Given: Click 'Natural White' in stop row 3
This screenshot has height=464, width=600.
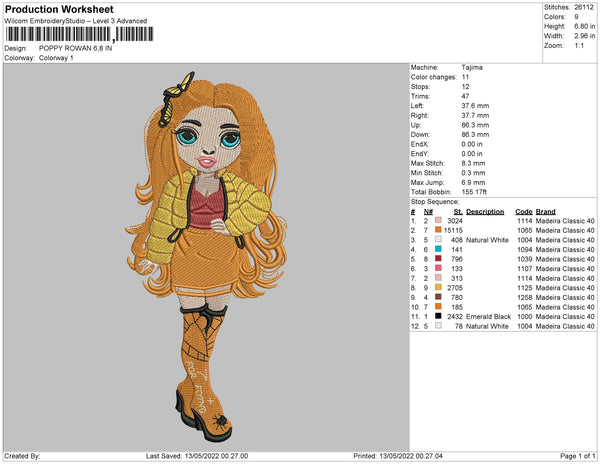Looking at the screenshot, I should pyautogui.click(x=487, y=240).
